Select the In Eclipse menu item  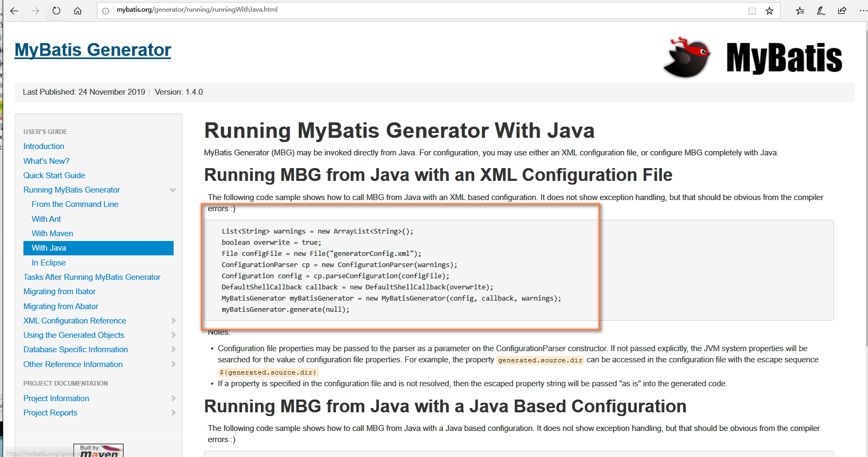[48, 263]
